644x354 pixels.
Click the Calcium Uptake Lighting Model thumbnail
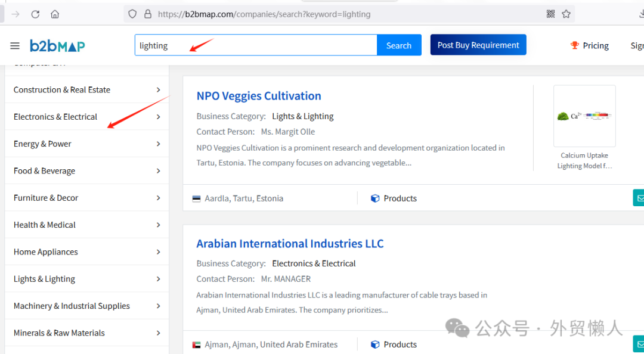tap(584, 116)
